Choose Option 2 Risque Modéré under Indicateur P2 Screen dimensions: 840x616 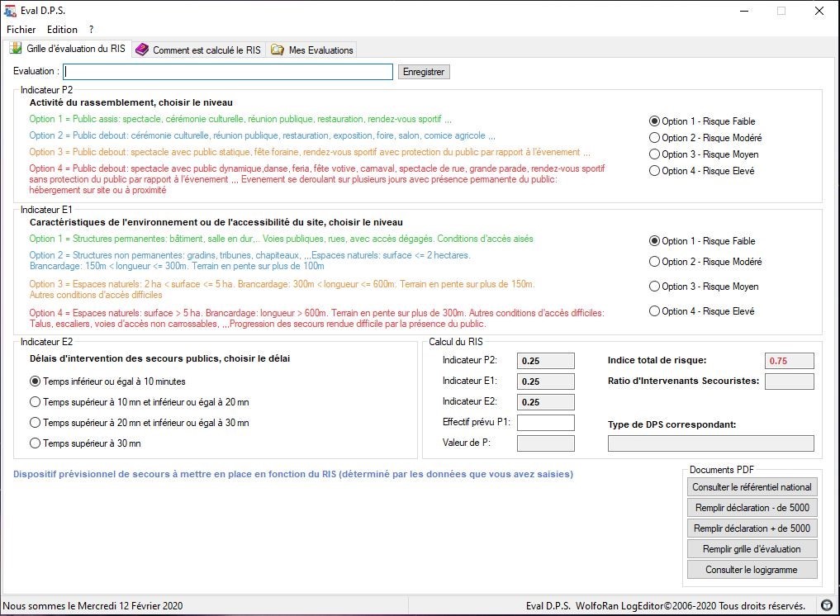click(x=655, y=138)
